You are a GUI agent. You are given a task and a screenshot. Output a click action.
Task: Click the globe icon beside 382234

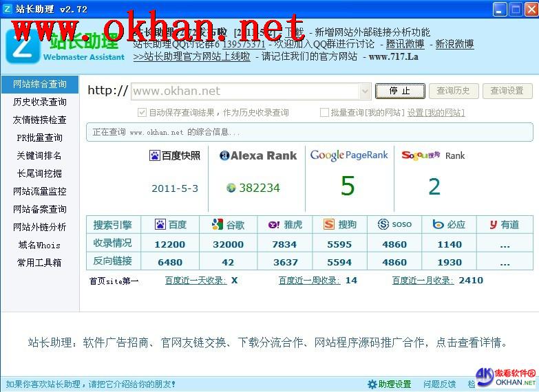(231, 188)
